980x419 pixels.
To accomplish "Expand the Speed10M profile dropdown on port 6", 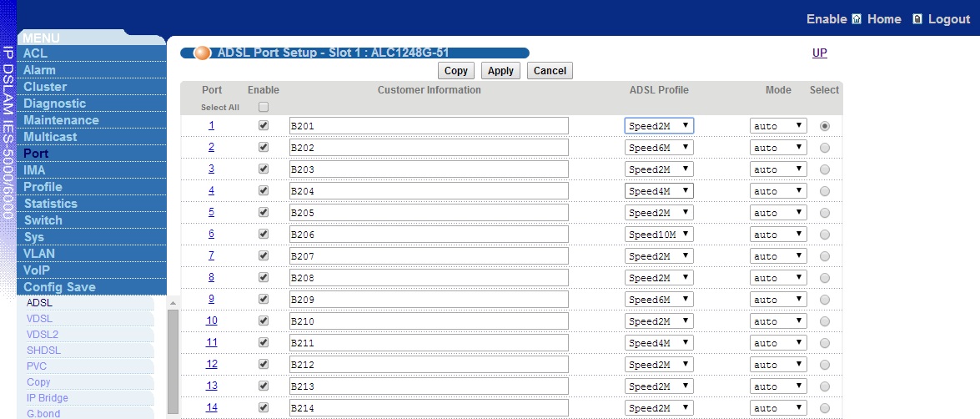I will [659, 235].
